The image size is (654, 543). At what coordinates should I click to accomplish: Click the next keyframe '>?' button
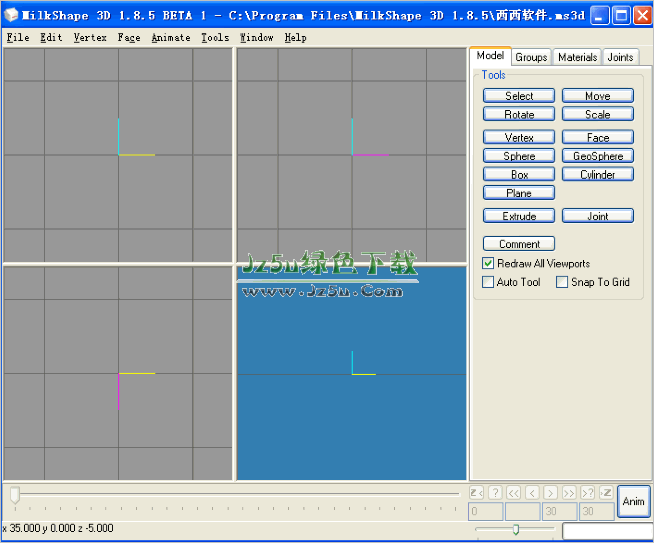coord(587,493)
